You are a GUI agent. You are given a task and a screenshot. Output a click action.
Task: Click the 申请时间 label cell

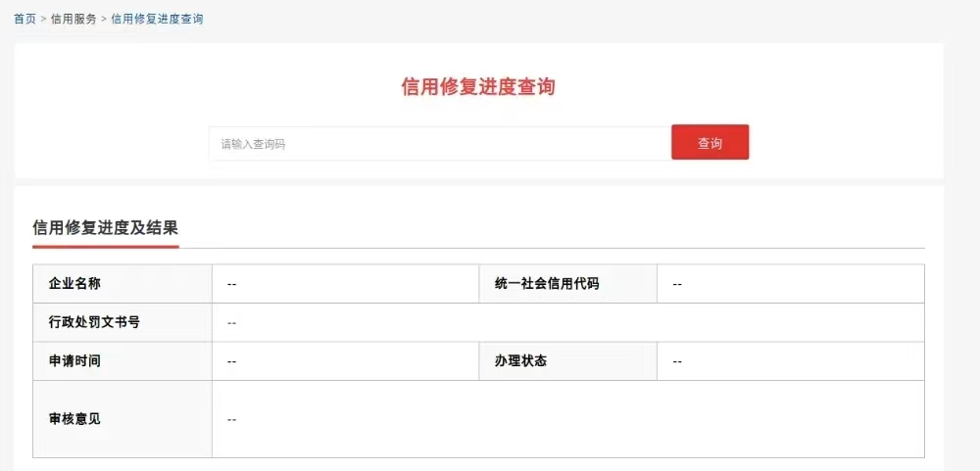click(x=122, y=361)
